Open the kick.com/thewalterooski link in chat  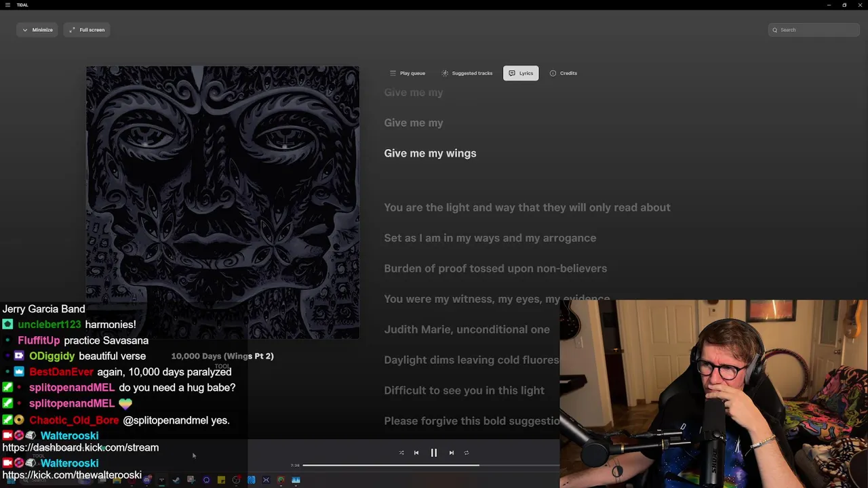[72, 475]
